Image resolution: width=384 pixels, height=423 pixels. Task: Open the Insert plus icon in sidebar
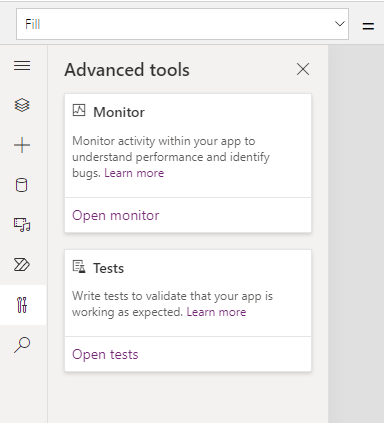pos(22,145)
